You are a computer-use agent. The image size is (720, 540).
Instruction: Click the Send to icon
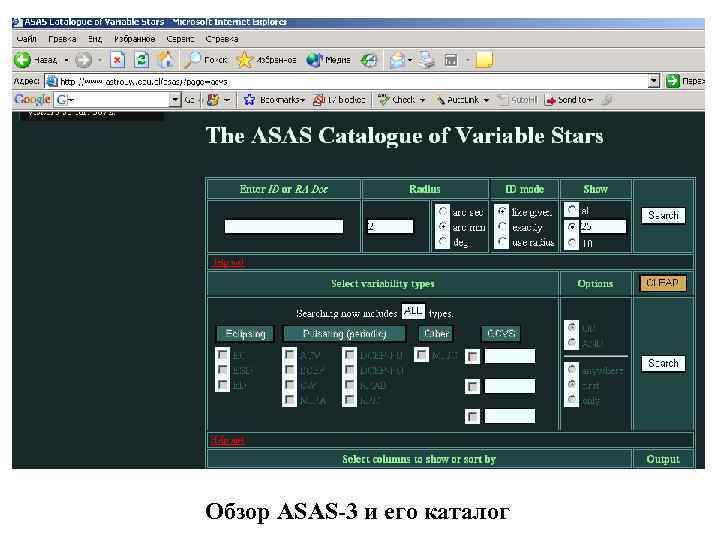click(x=550, y=100)
